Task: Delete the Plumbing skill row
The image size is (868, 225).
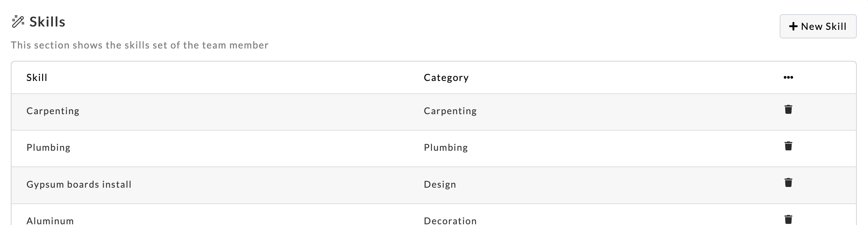Action: [788, 146]
